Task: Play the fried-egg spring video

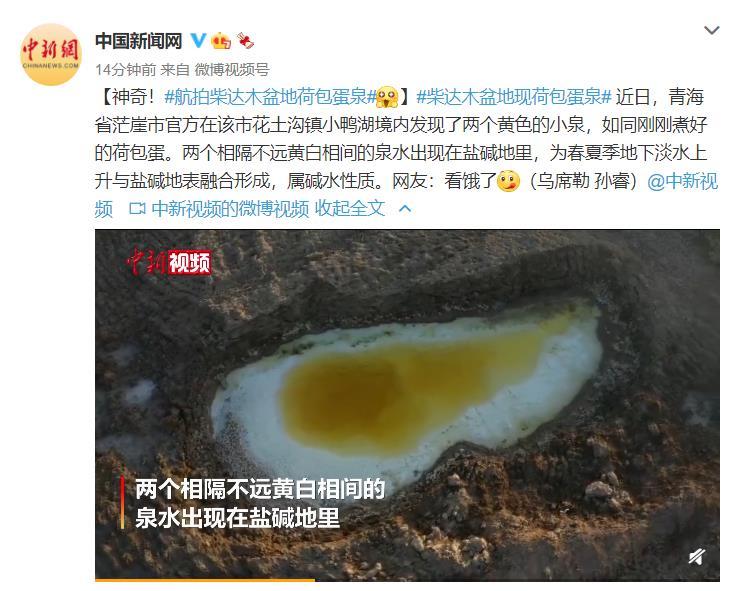Action: (x=407, y=405)
